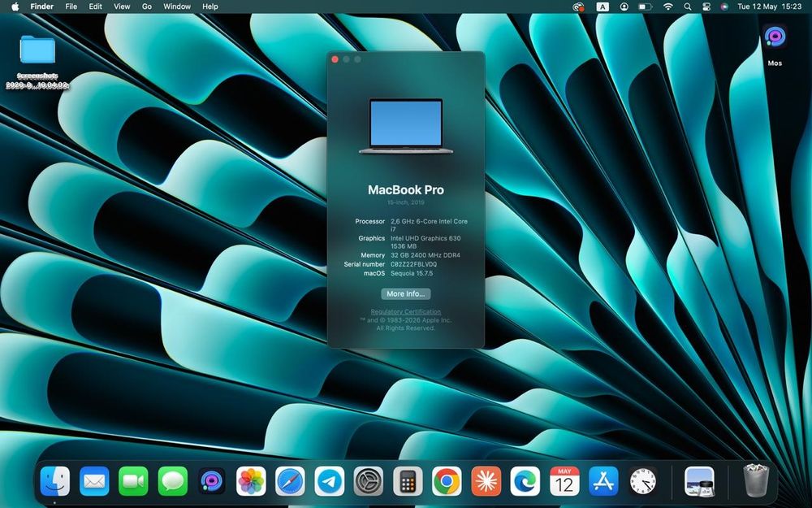The height and width of the screenshot is (508, 812).
Task: Launch the Claude app in the Dock
Action: click(x=486, y=481)
